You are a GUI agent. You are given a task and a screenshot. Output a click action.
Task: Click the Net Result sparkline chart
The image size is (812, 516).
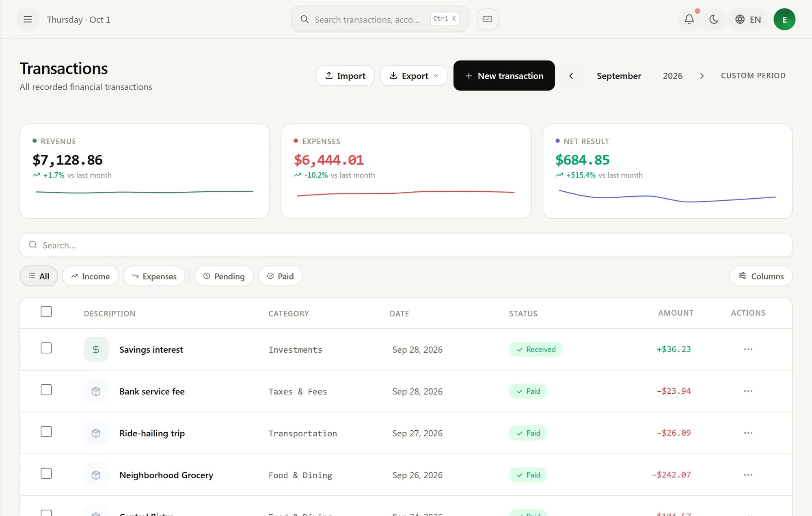point(667,196)
